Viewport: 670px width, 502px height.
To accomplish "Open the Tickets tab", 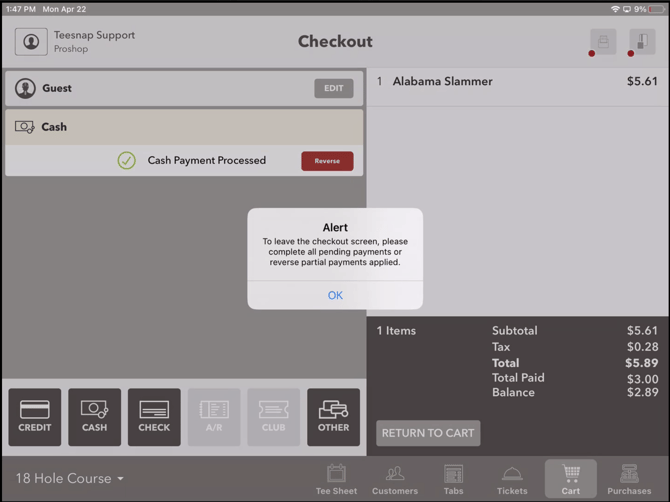I will pyautogui.click(x=512, y=479).
